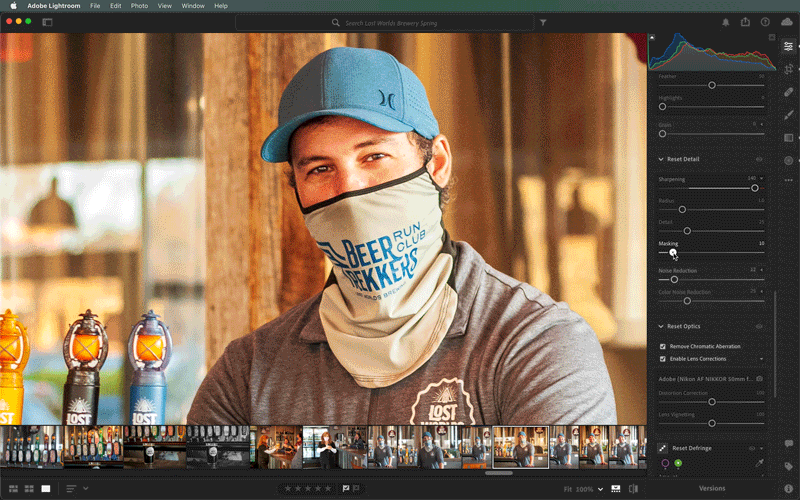Flag photo as picked
This screenshot has height=500, width=800.
click(x=346, y=488)
